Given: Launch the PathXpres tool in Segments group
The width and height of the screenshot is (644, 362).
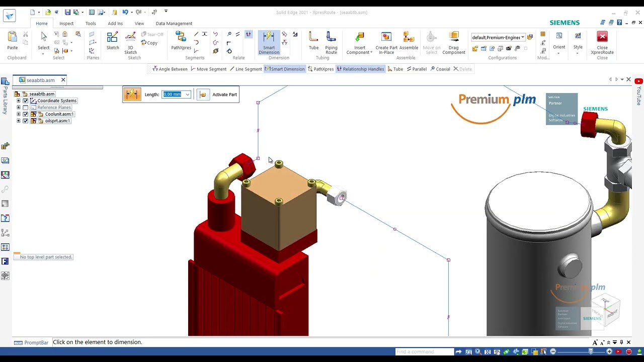Looking at the screenshot, I should click(181, 41).
